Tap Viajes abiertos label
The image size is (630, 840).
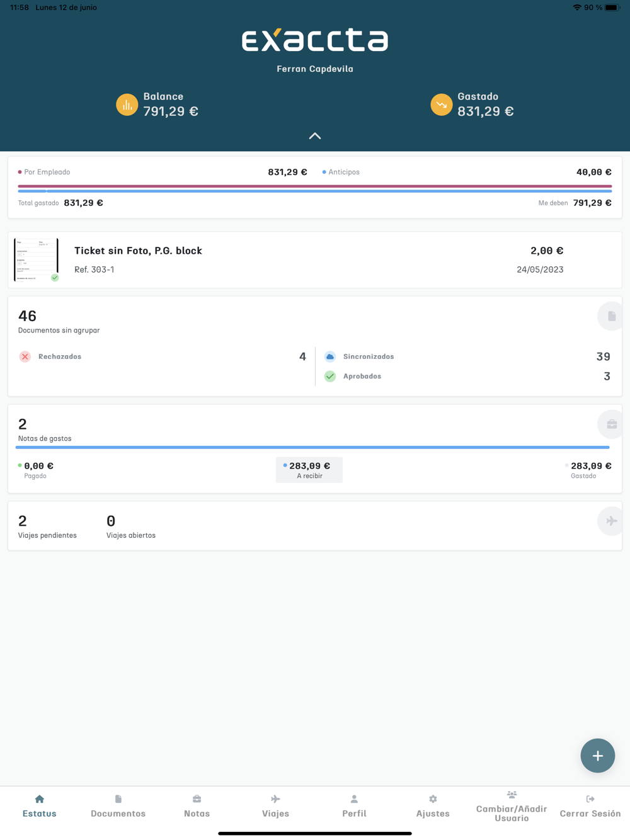coord(131,536)
